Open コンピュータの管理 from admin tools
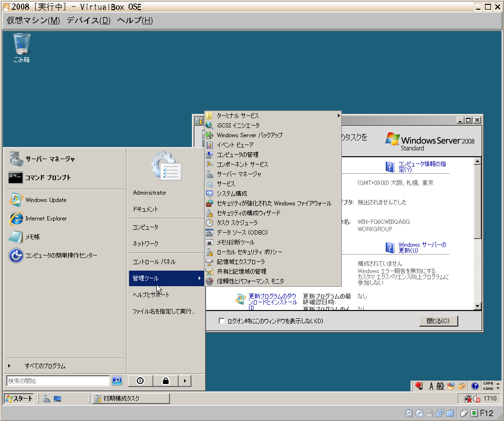504x421 pixels. tap(273, 155)
